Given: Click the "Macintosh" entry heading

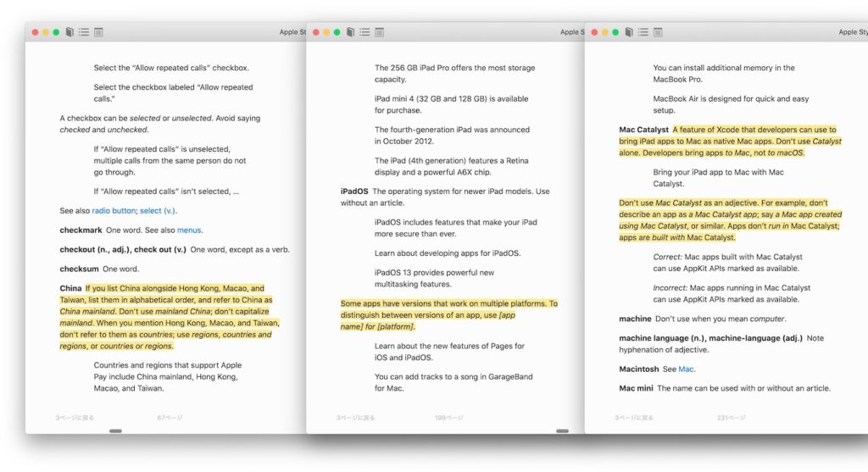Looking at the screenshot, I should pyautogui.click(x=639, y=369).
